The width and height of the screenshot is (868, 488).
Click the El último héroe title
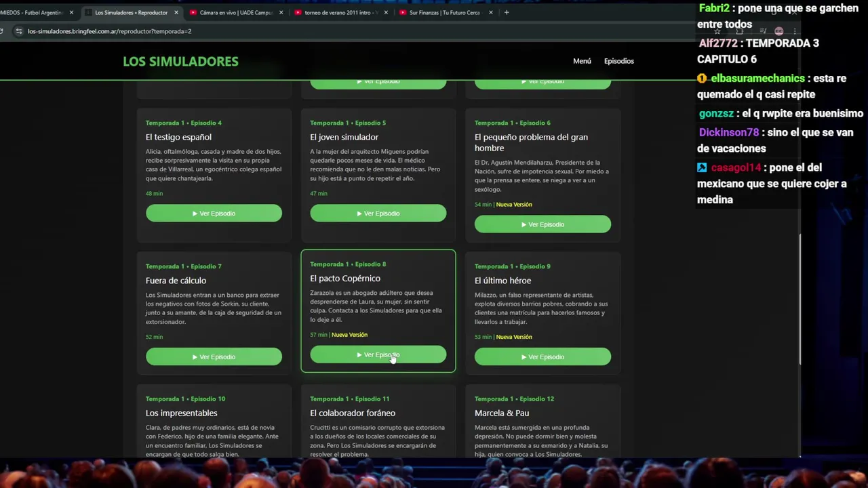click(502, 281)
